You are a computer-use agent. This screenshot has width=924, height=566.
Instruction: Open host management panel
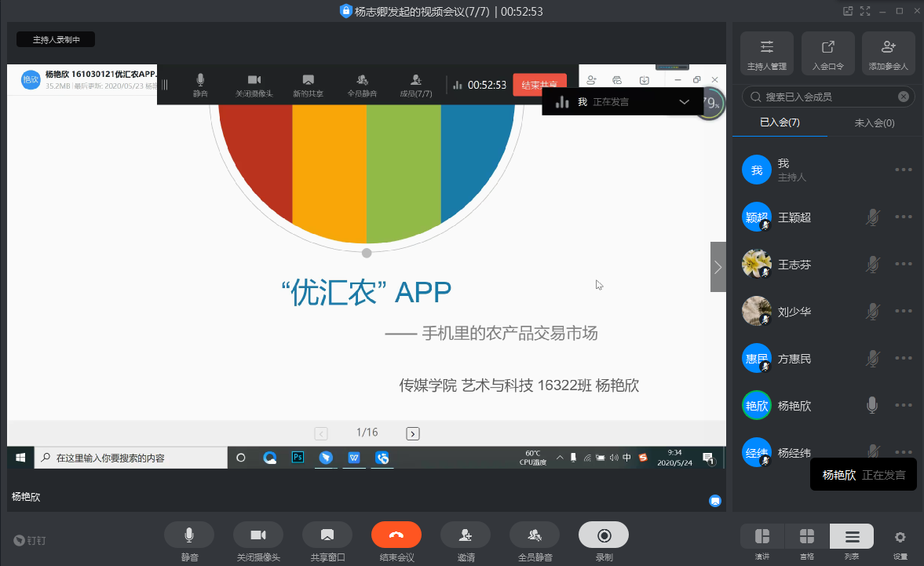[767, 53]
